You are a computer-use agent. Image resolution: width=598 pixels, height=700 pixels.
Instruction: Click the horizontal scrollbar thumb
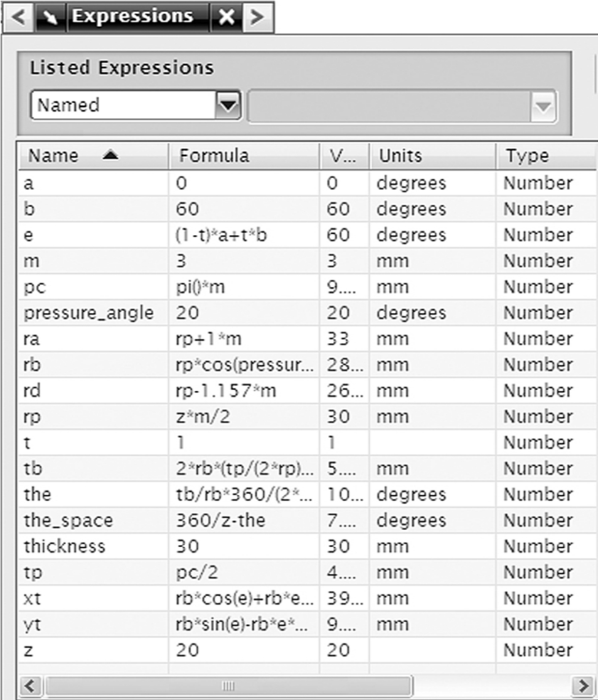(x=228, y=686)
